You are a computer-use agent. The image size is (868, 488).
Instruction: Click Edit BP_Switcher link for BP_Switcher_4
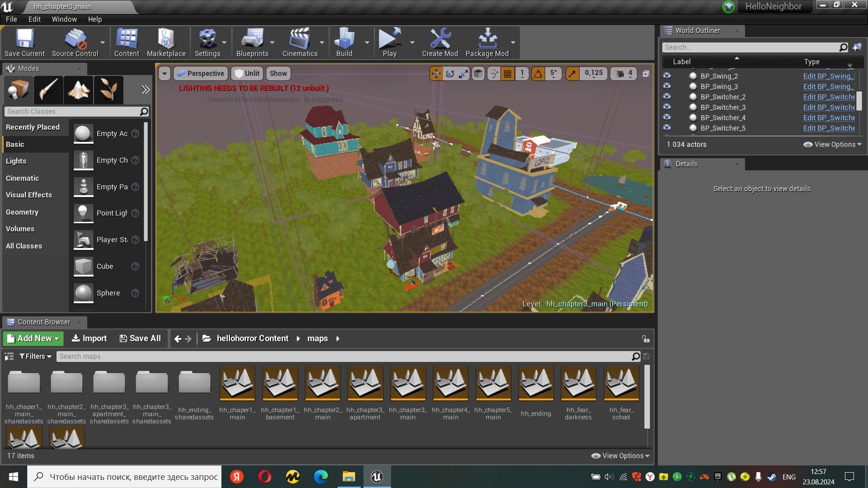click(829, 117)
